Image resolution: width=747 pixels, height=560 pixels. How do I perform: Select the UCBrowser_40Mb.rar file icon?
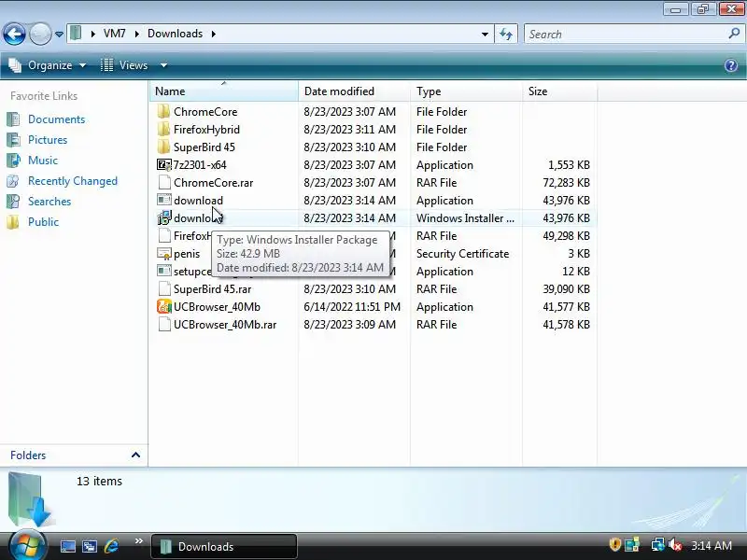[164, 324]
